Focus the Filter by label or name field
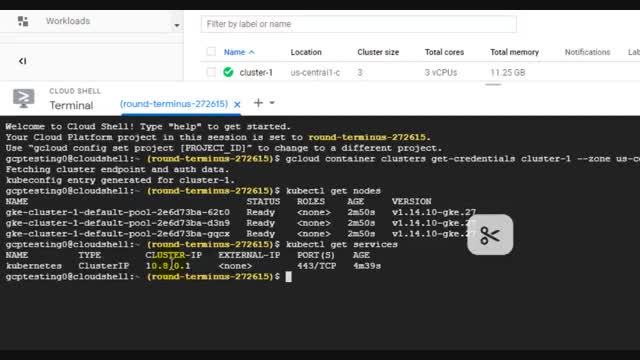This screenshot has height=360, width=640. pyautogui.click(x=358, y=24)
